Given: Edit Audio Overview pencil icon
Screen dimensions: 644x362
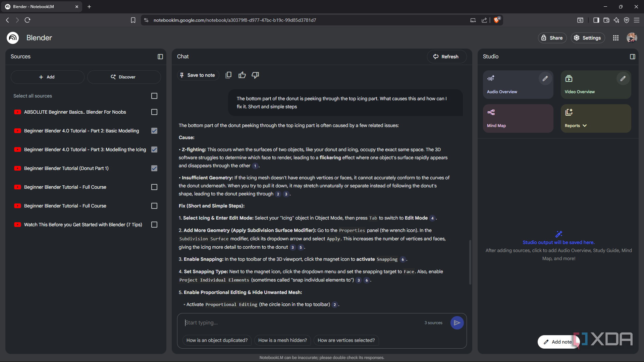Looking at the screenshot, I should point(545,78).
